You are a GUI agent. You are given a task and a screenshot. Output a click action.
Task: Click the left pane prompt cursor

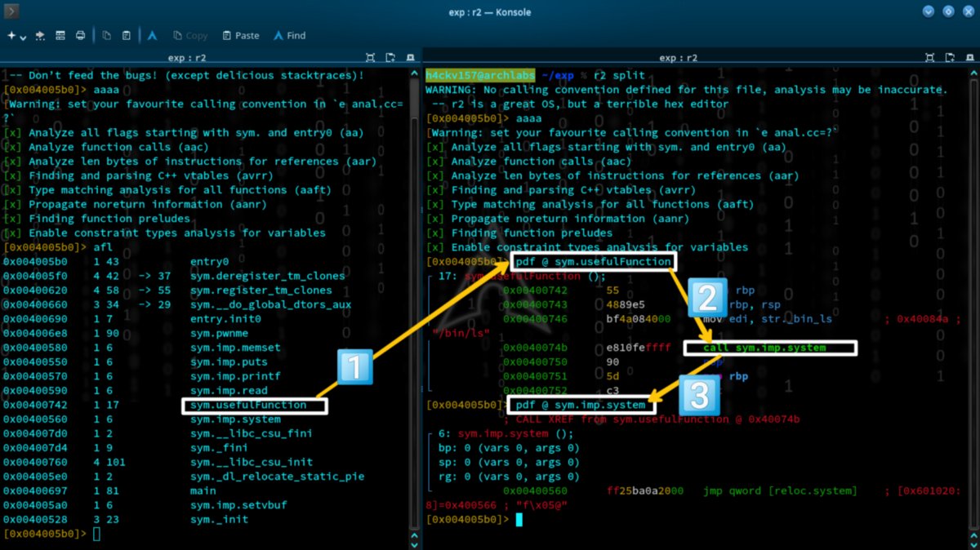[x=96, y=534]
